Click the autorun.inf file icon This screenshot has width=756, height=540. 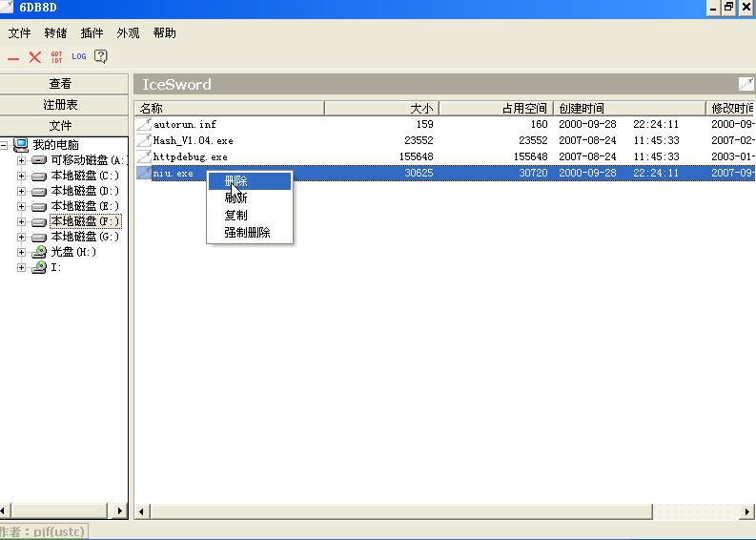point(144,124)
